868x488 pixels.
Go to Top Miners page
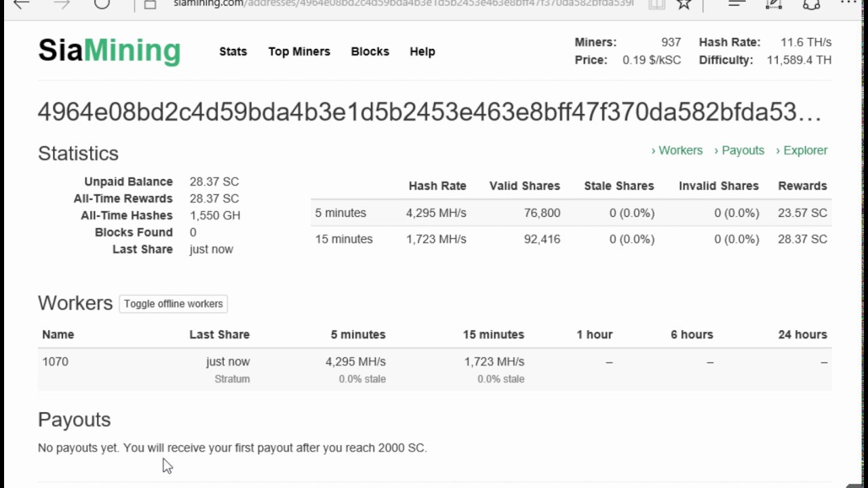coord(299,52)
